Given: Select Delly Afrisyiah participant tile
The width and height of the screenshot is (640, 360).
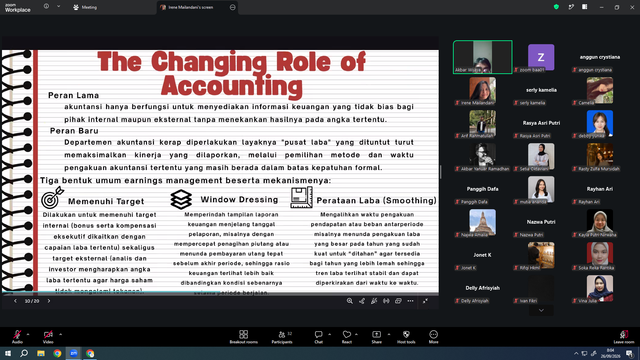Looking at the screenshot, I should click(x=482, y=289).
